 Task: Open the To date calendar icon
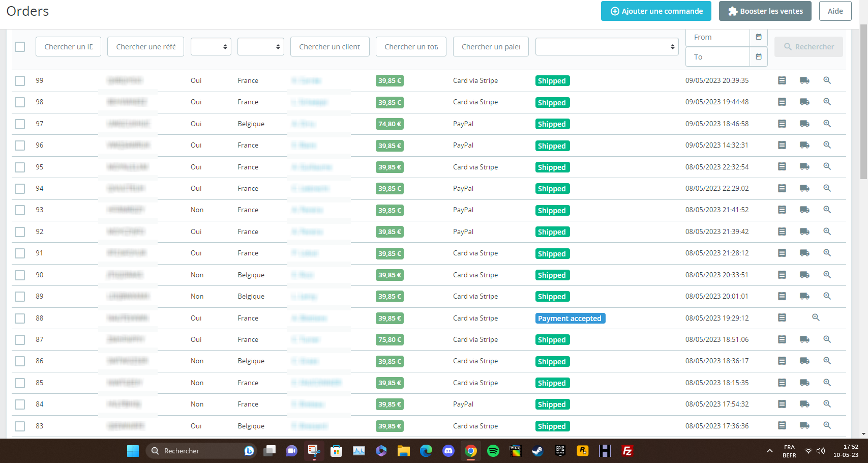[x=759, y=57]
